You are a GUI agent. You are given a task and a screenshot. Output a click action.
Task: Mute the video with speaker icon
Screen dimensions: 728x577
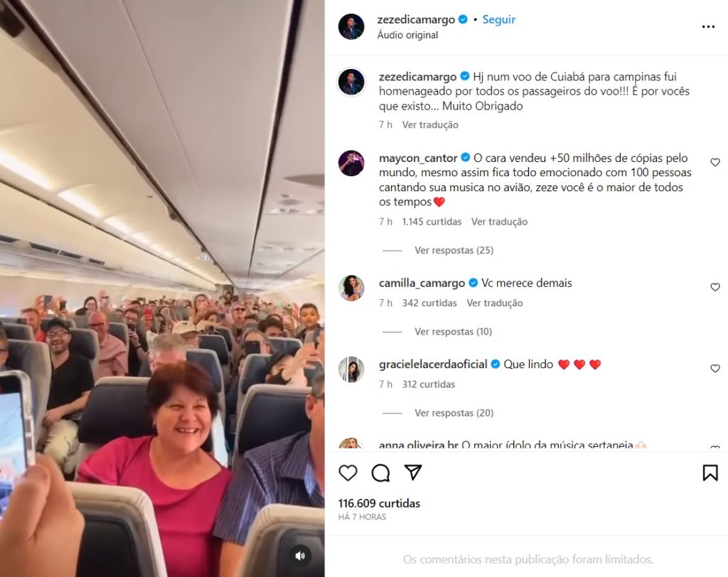pos(300,556)
